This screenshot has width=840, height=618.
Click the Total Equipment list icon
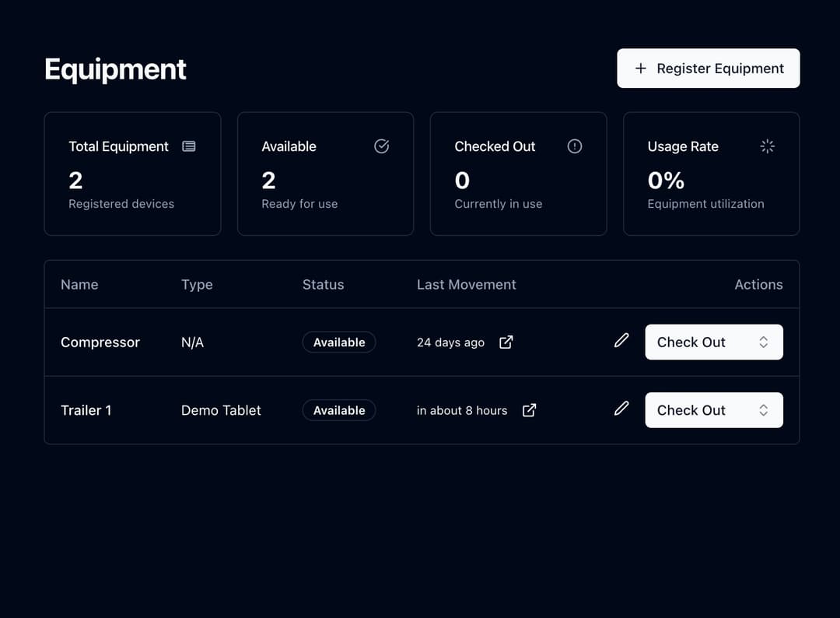click(189, 146)
